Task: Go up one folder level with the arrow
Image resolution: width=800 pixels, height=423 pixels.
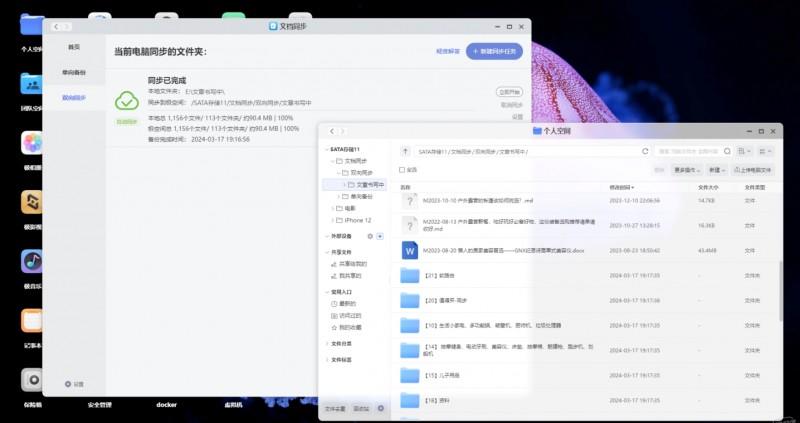Action: 405,152
